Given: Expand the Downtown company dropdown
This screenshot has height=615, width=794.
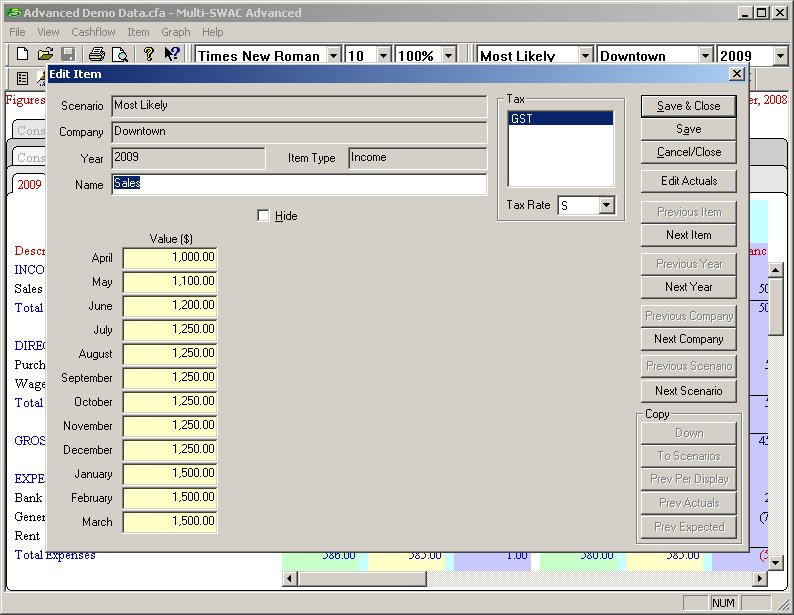Looking at the screenshot, I should pos(705,56).
